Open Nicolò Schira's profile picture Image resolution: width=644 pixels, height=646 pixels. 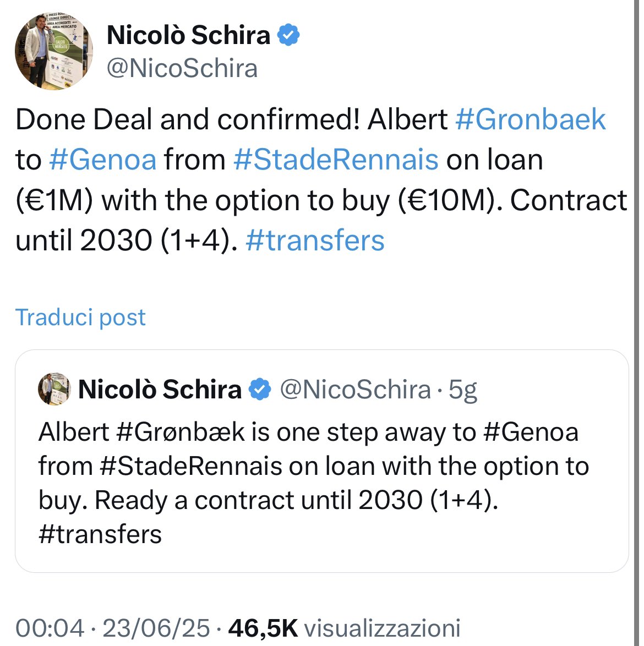pyautogui.click(x=53, y=51)
